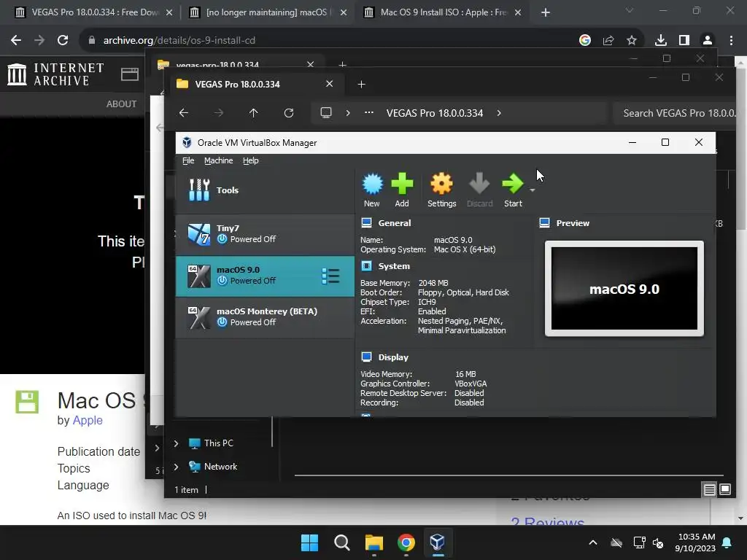Bookmark this page with star icon

[632, 41]
